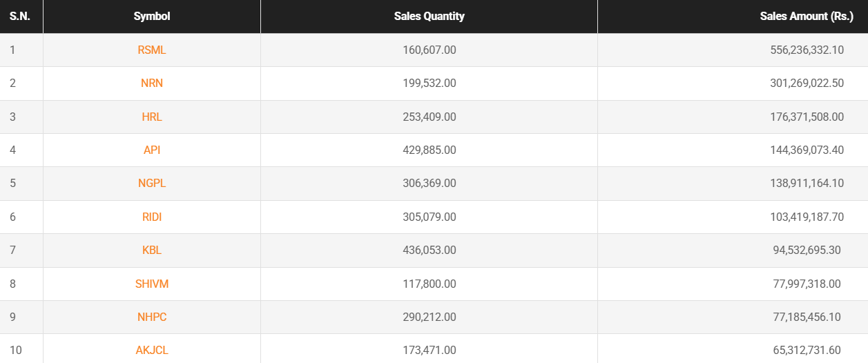Click the HRL stock symbol

(152, 117)
